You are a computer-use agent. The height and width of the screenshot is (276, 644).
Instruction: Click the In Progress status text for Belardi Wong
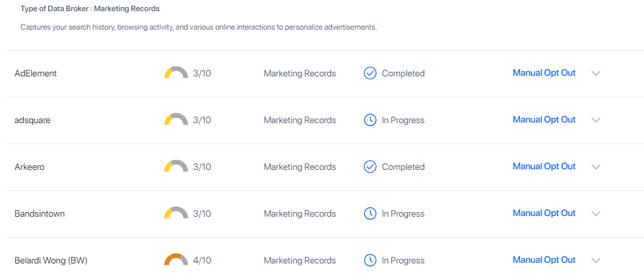[x=403, y=260]
